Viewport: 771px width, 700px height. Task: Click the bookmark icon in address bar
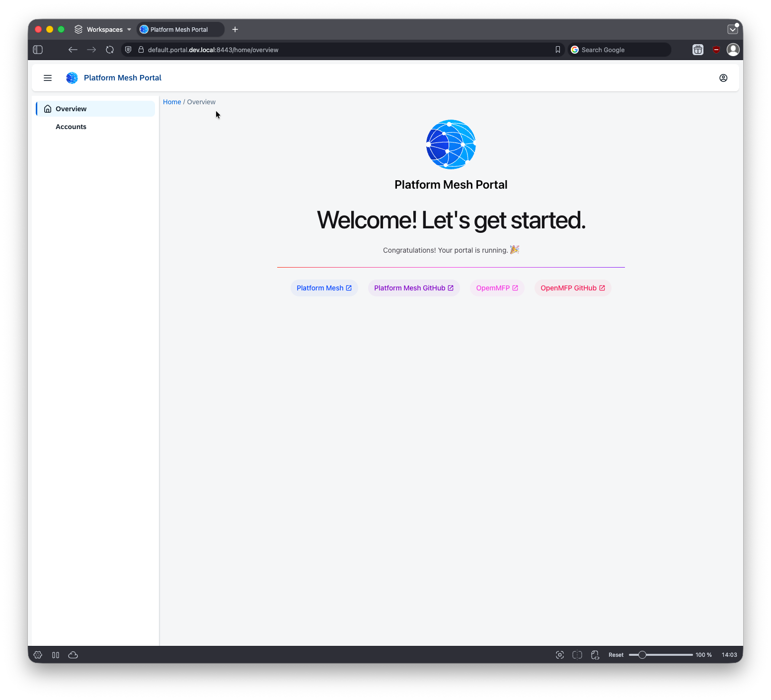[x=557, y=50]
